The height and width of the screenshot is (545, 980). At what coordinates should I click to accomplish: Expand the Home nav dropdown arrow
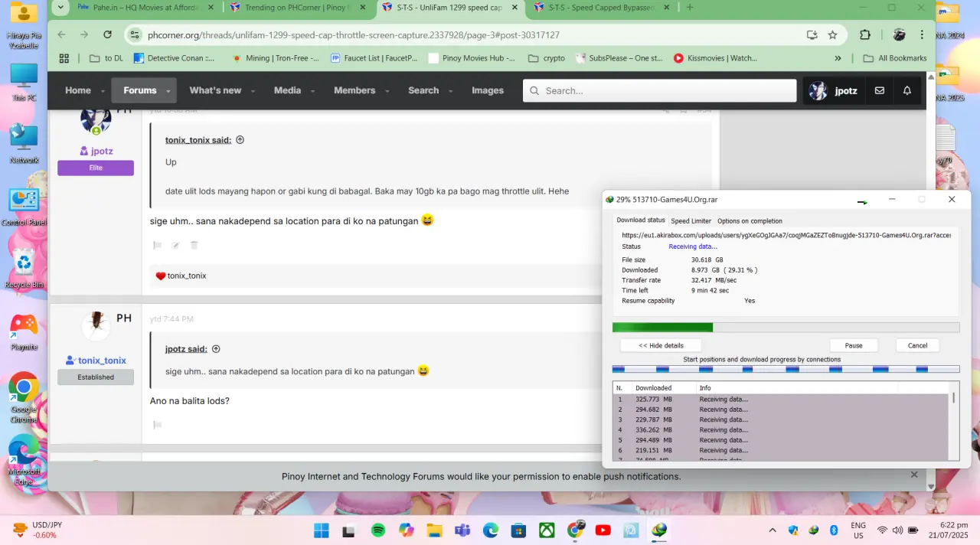coord(103,91)
